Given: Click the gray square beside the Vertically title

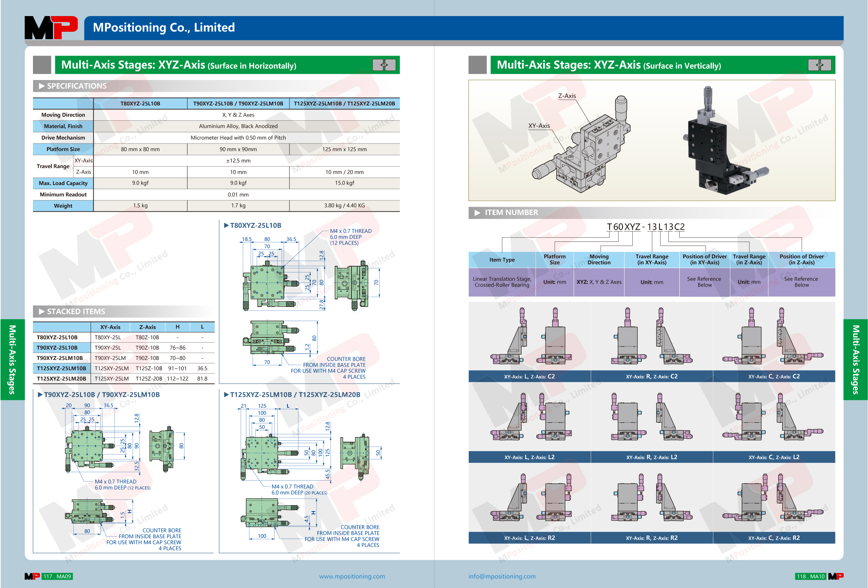Looking at the screenshot, I should [x=477, y=65].
